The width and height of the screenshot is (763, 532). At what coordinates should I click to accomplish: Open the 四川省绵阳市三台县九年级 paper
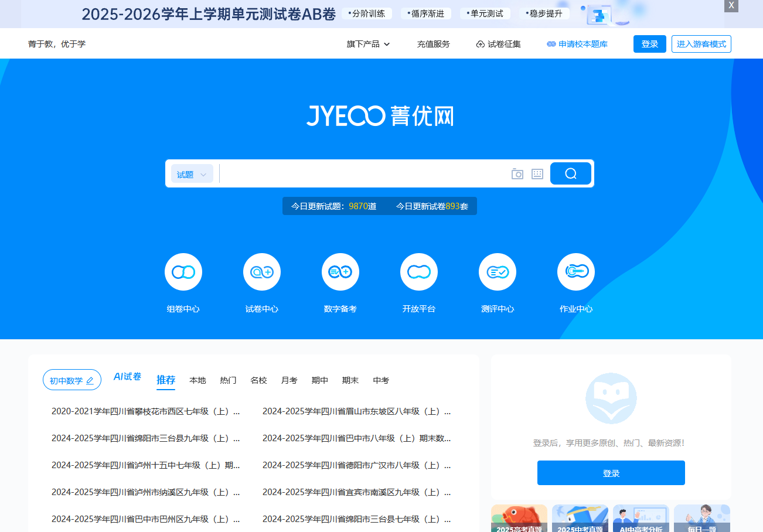(146, 438)
